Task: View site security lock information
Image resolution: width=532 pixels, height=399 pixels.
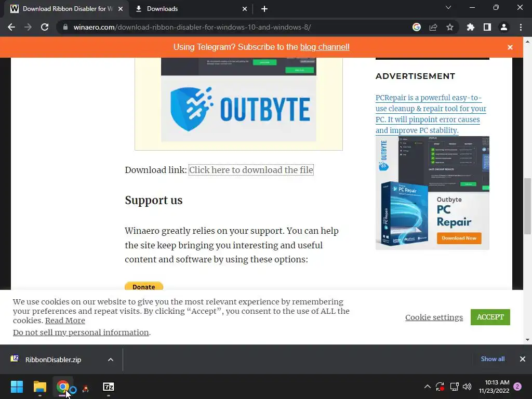Action: [65, 27]
